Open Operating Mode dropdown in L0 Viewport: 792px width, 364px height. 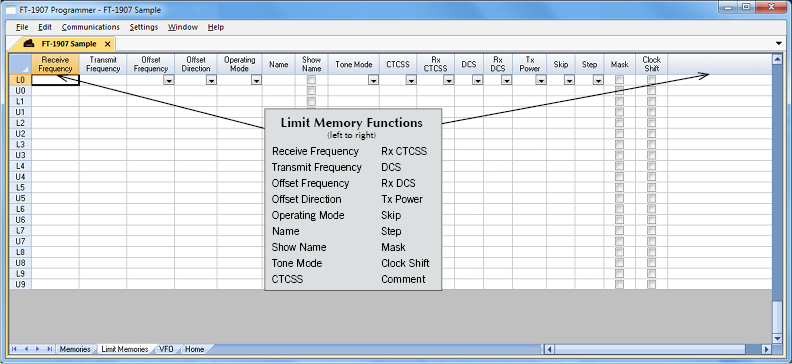[x=256, y=80]
